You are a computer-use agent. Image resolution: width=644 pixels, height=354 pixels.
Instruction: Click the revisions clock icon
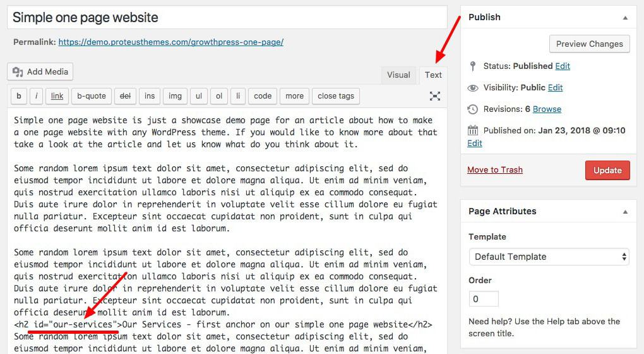tap(473, 109)
